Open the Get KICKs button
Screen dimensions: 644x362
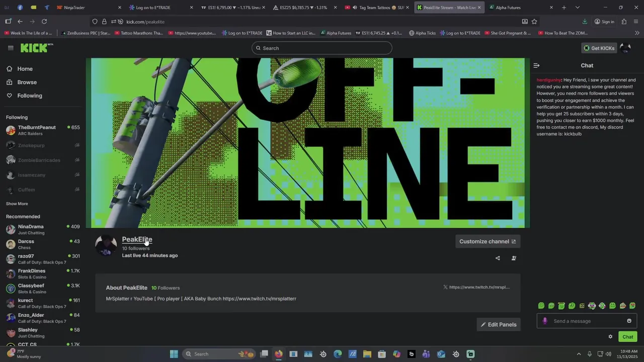[x=599, y=48]
